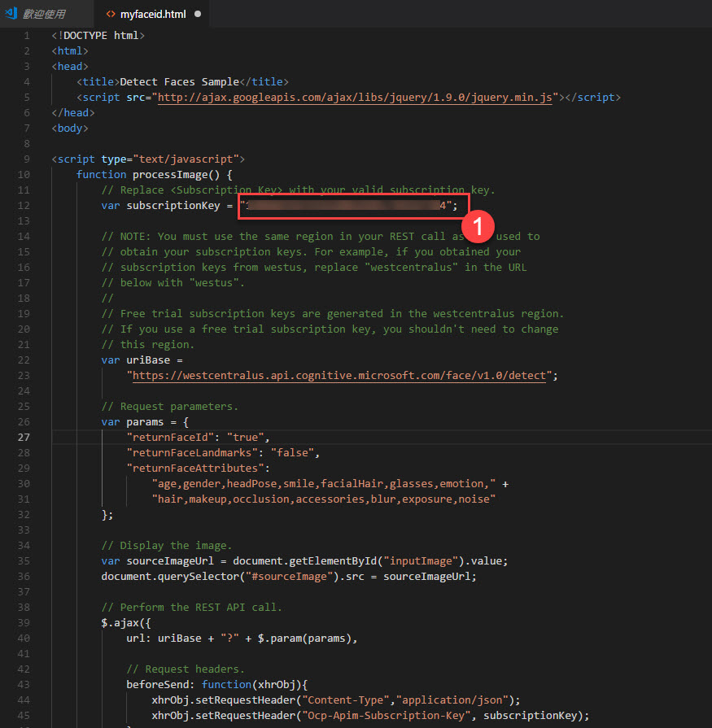The height and width of the screenshot is (728, 712).
Task: Click the "returnFaceAttributes" parameter key
Action: [x=195, y=468]
